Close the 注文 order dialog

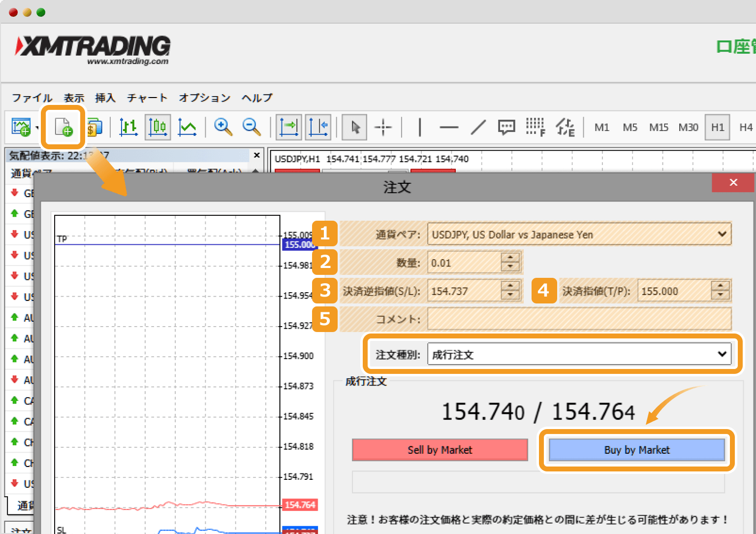pyautogui.click(x=733, y=182)
